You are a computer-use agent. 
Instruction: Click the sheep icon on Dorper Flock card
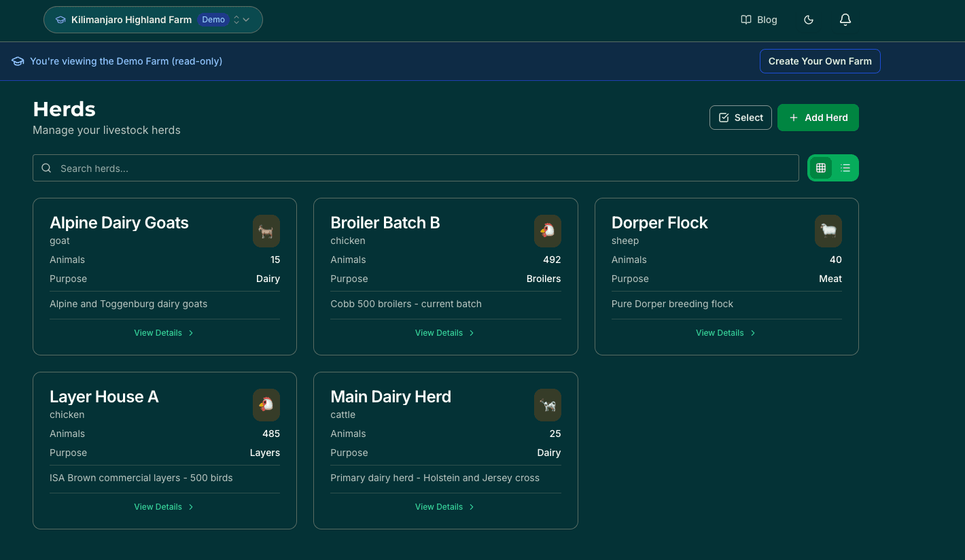pyautogui.click(x=828, y=231)
